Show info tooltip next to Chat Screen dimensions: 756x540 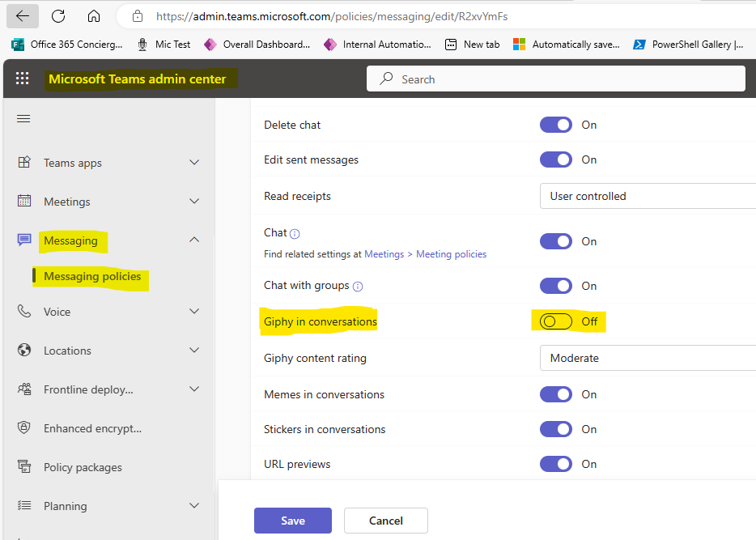pyautogui.click(x=295, y=234)
